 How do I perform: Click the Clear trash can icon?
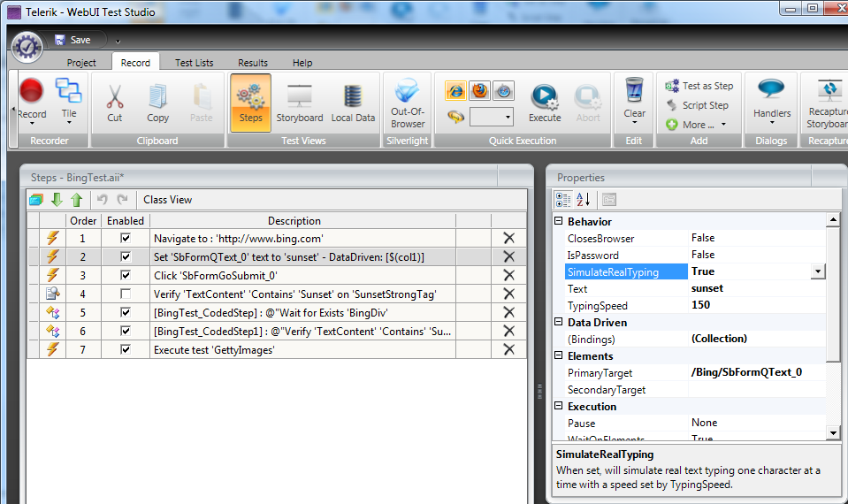pyautogui.click(x=634, y=90)
